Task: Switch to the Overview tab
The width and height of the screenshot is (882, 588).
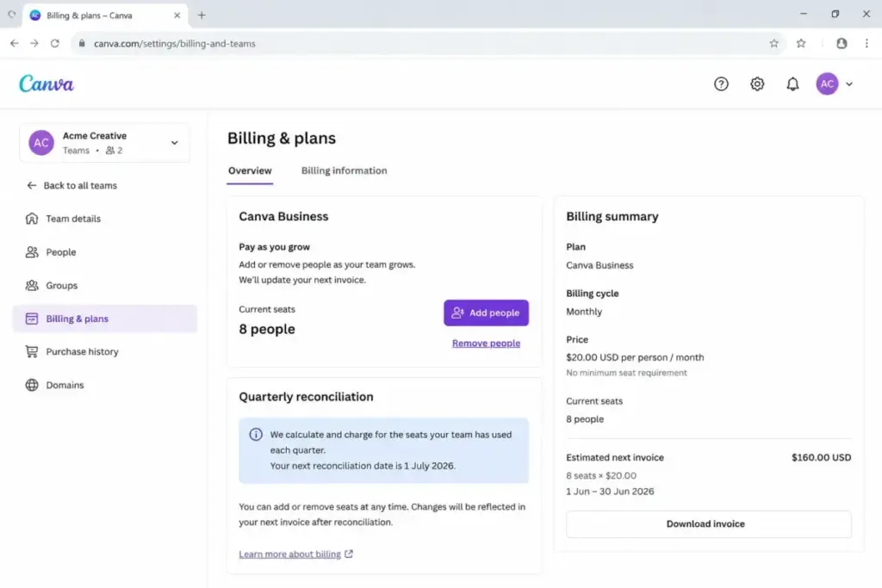Action: click(x=250, y=171)
